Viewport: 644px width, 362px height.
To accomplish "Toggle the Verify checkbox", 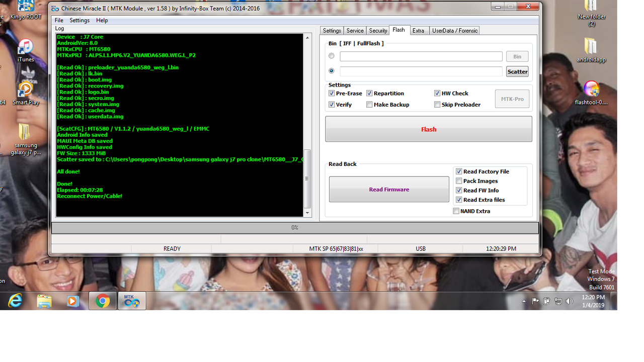I will pos(332,105).
